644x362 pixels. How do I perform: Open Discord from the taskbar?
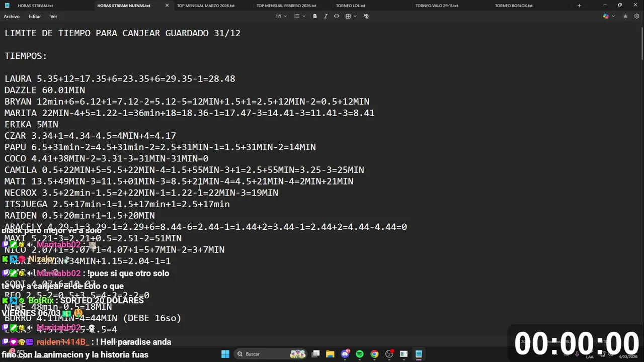click(x=345, y=354)
